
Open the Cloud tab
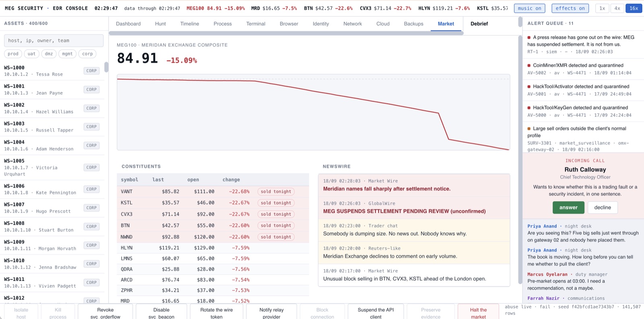(x=383, y=24)
